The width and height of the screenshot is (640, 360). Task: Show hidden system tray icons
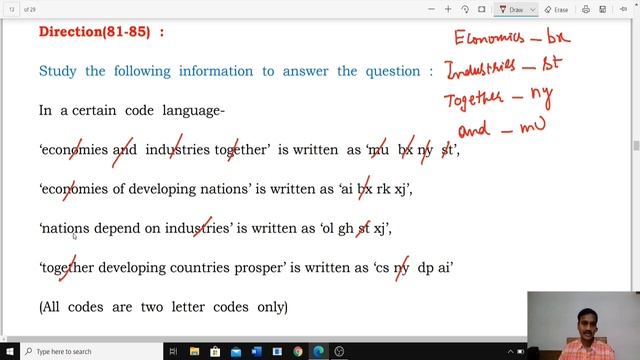(x=510, y=351)
